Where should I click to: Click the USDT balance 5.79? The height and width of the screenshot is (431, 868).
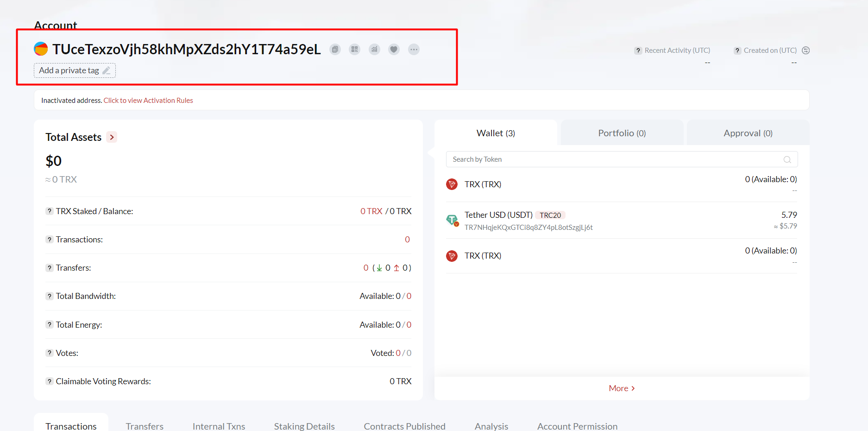[789, 215]
